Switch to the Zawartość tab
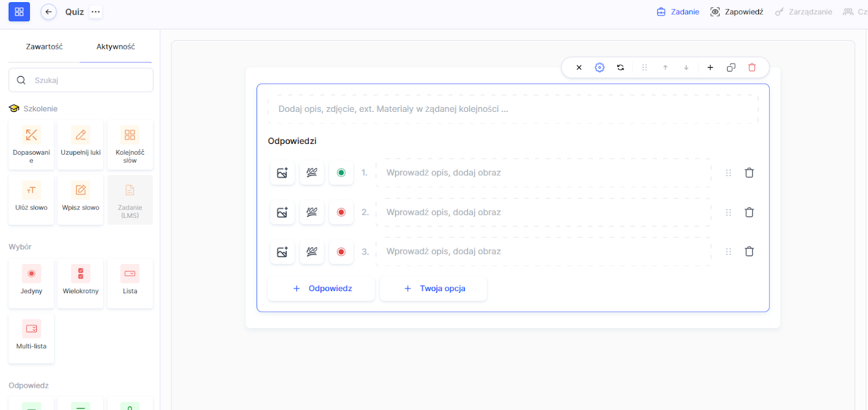868x410 pixels. point(44,47)
